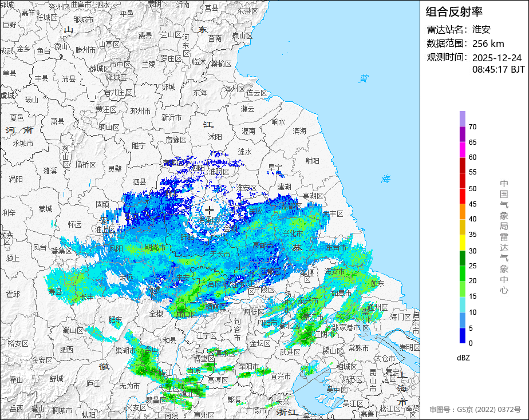This screenshot has width=529, height=420.
Task: Click the legend value 15
Action: pyautogui.click(x=473, y=296)
